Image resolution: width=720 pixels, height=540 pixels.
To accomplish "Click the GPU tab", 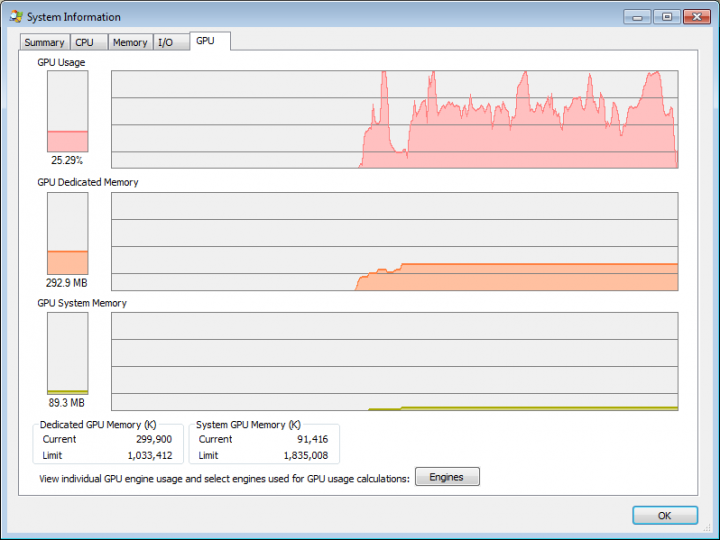I will 210,41.
